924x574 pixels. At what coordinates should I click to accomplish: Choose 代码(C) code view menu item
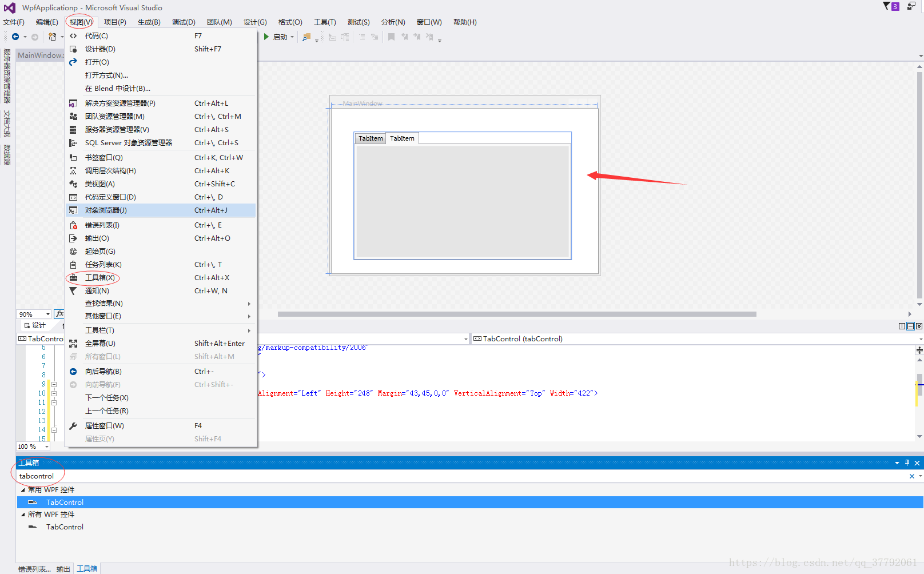pyautogui.click(x=161, y=35)
